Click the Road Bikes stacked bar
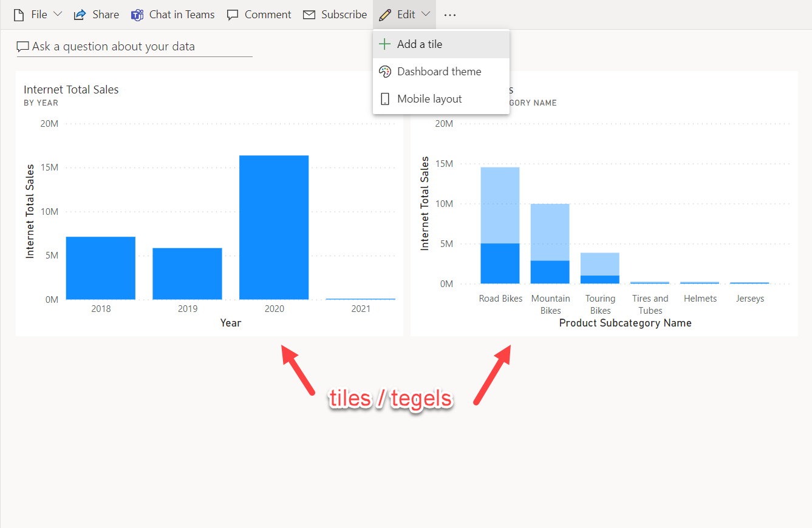Image resolution: width=812 pixels, height=528 pixels. click(x=500, y=225)
